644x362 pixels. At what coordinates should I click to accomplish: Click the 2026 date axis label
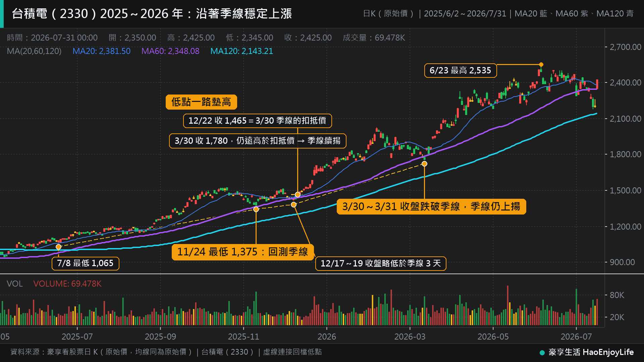(327, 337)
